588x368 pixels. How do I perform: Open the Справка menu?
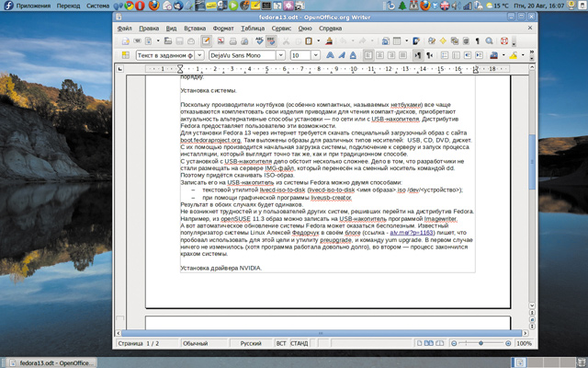pos(330,29)
